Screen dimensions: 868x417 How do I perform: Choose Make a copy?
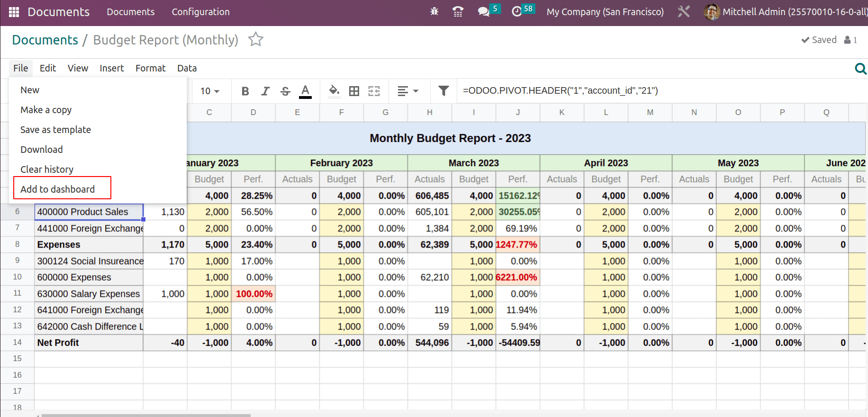coord(98,110)
